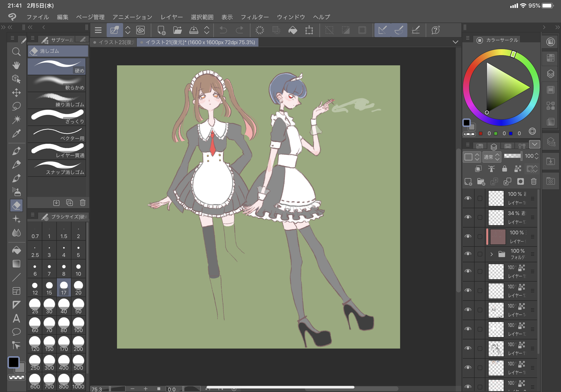Click the Undo arrow in toolbar
This screenshot has height=392, width=561.
tap(223, 30)
